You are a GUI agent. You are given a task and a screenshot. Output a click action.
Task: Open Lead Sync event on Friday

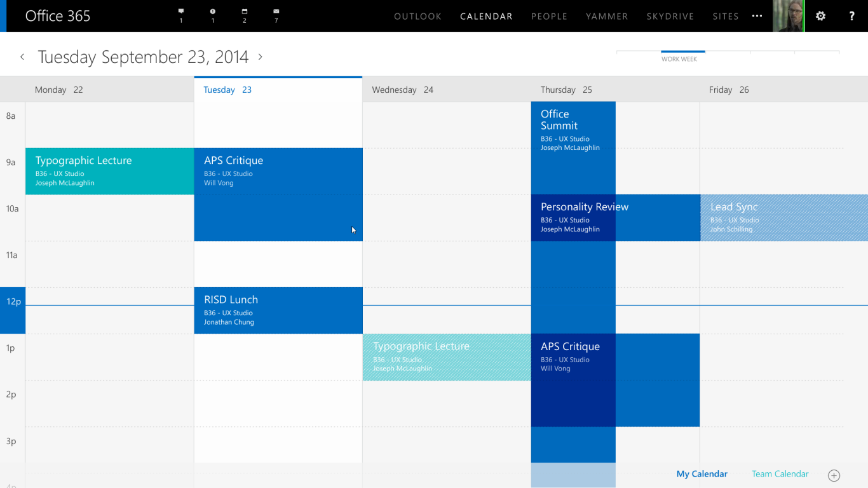[x=784, y=217]
